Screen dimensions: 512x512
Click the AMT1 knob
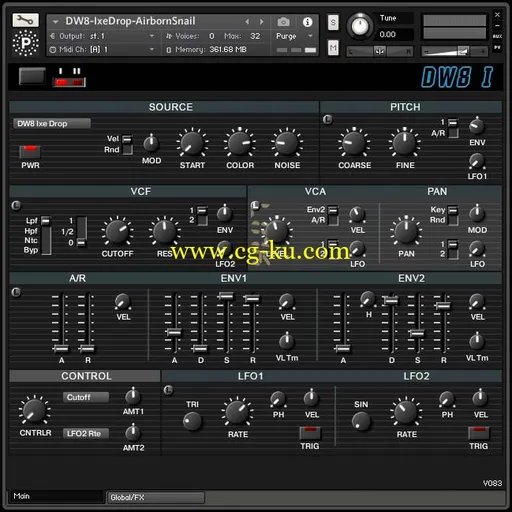pos(133,397)
